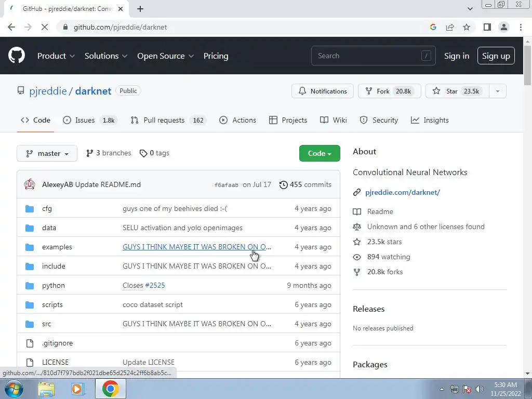This screenshot has width=532, height=399.
Task: Click the volume speaker tray icon
Action: (480, 389)
